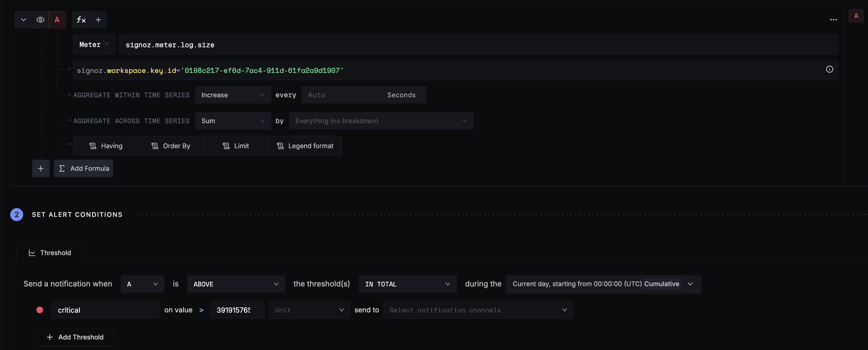Open the Having clause editor

106,146
